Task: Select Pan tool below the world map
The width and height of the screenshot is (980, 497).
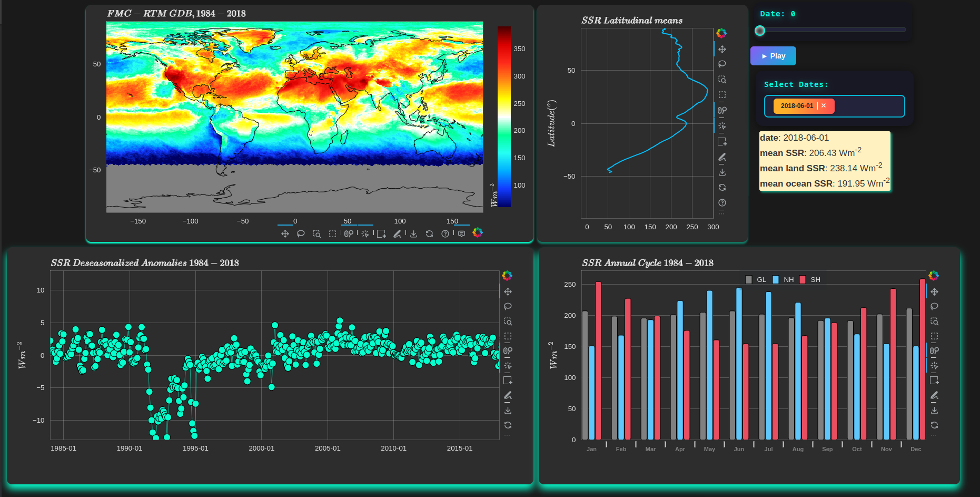Action: tap(285, 233)
